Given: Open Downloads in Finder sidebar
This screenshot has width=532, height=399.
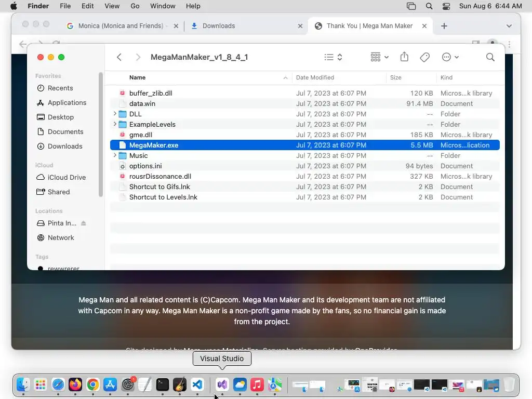Looking at the screenshot, I should tap(60, 146).
